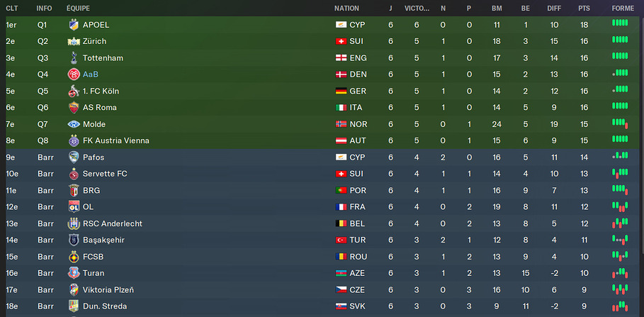Click the Norway flag beside NOR

[341, 124]
